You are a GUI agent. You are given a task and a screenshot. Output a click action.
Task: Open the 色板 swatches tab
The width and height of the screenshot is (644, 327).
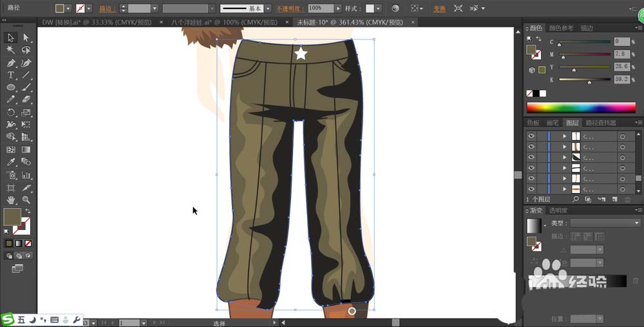(533, 123)
